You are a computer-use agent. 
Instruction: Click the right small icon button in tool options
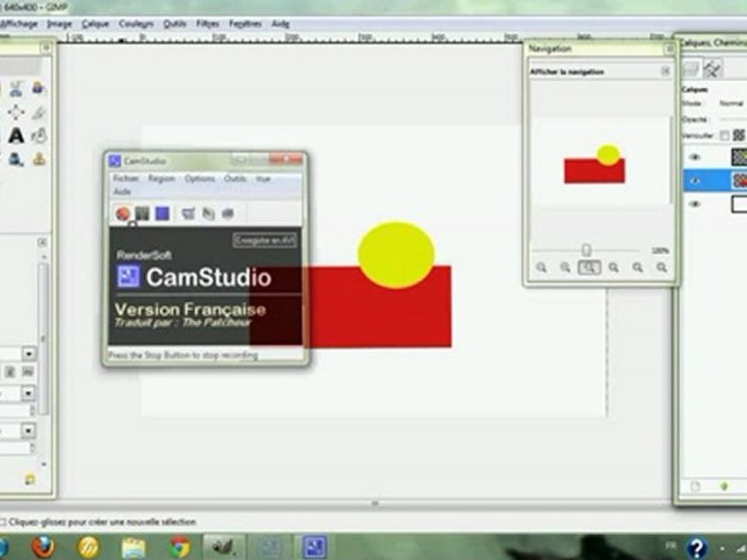click(28, 372)
